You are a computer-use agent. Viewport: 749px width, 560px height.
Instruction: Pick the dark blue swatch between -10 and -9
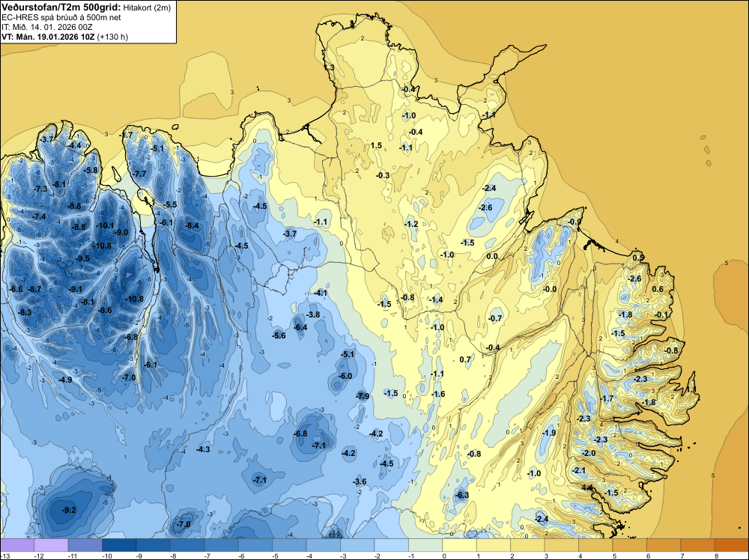tap(119, 545)
